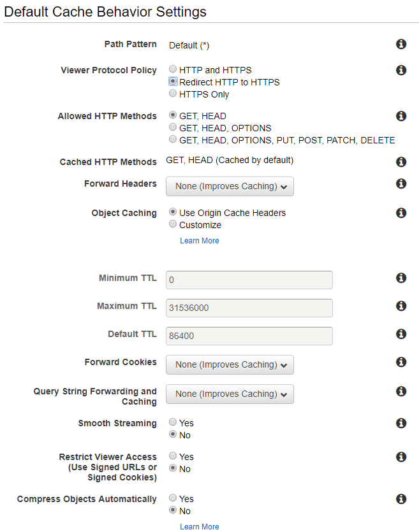This screenshot has height=532, width=419.
Task: Click the info icon next to Path Pattern
Action: coord(401,44)
